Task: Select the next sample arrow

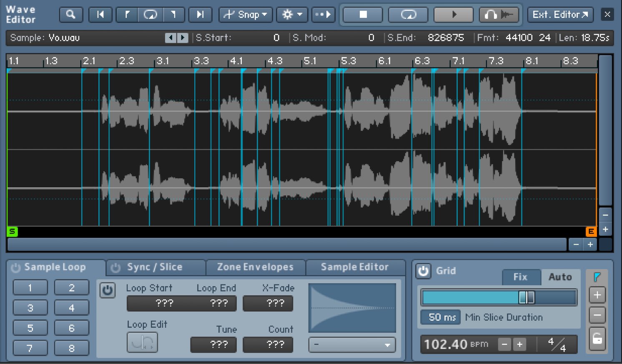Action: [x=183, y=38]
